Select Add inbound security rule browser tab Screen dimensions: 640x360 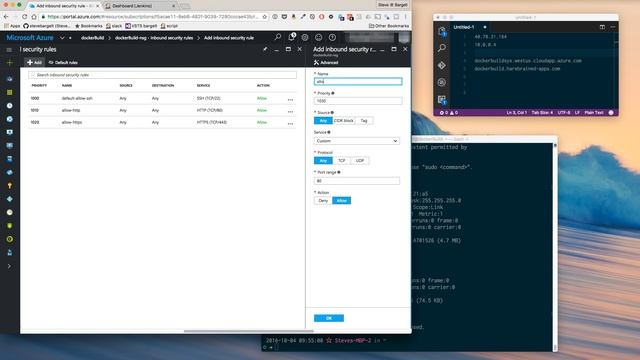tap(63, 6)
